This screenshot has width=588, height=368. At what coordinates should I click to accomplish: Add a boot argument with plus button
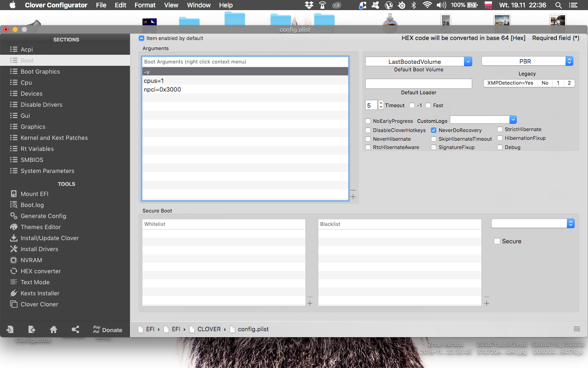coord(353,196)
